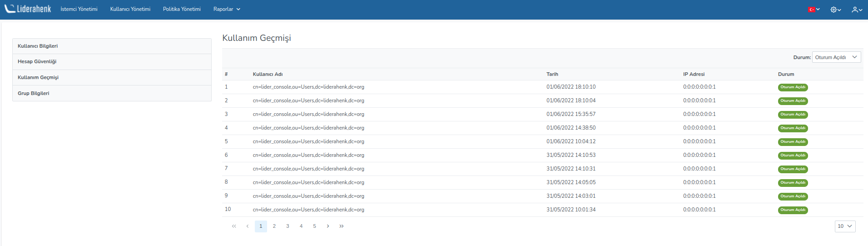Click the Tarih column header

[x=552, y=74]
